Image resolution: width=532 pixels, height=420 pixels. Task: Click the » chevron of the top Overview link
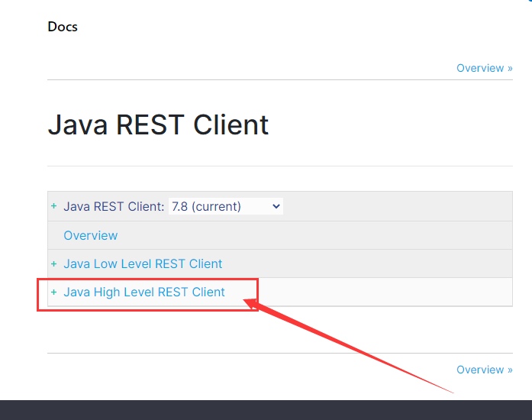510,68
